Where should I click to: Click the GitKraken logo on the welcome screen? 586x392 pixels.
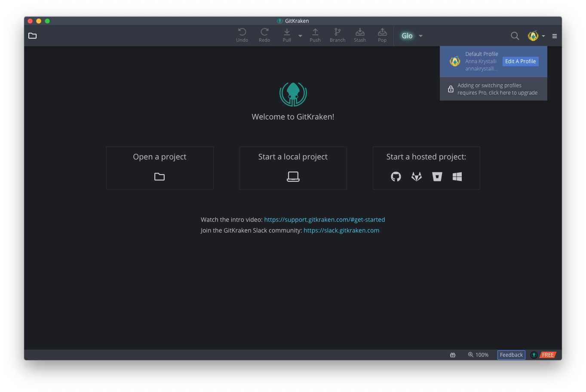pos(293,94)
